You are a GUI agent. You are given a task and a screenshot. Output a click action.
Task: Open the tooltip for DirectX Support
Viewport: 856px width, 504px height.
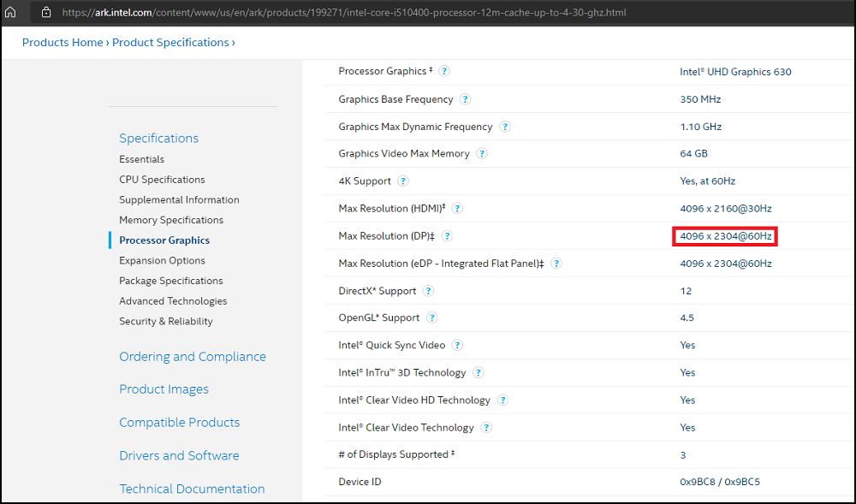point(428,290)
